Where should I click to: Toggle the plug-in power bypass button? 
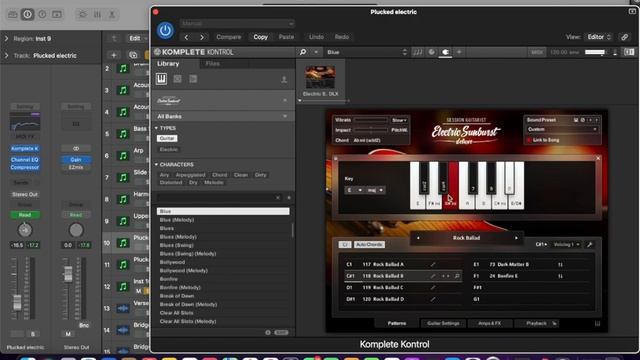pos(165,31)
